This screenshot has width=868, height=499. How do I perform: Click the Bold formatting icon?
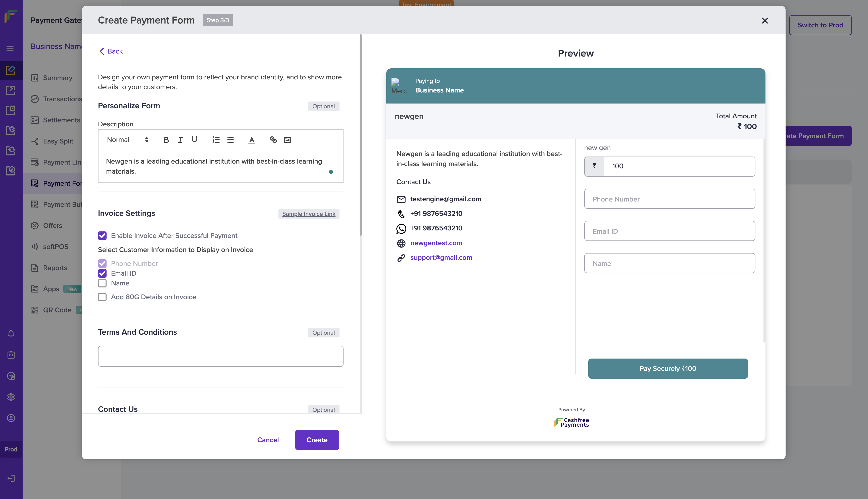tap(166, 140)
